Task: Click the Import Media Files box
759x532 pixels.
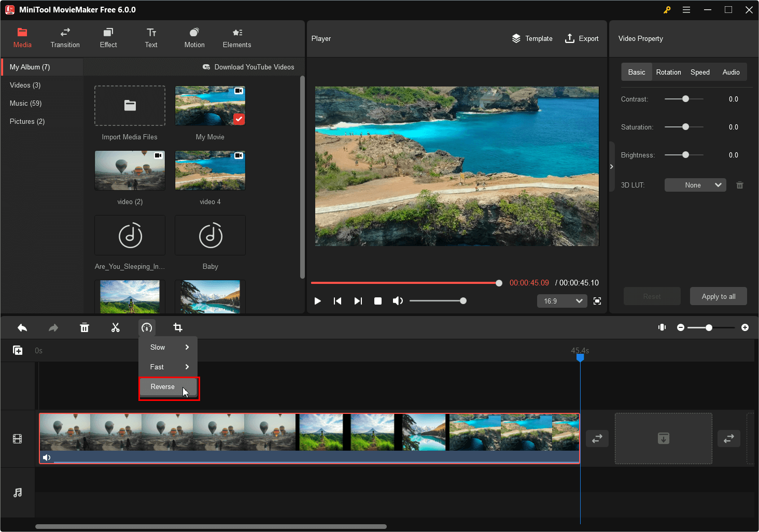Action: tap(130, 106)
